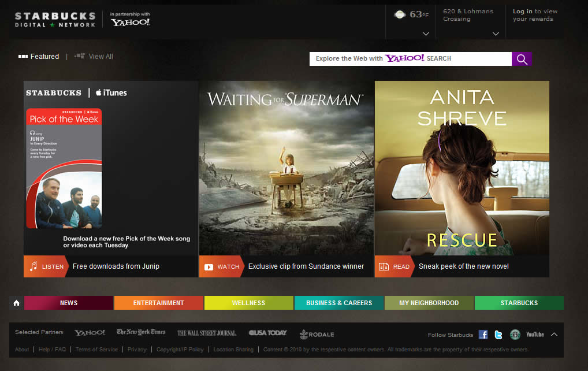Open Starbucks Twitter bird icon
The width and height of the screenshot is (588, 371).
498,335
